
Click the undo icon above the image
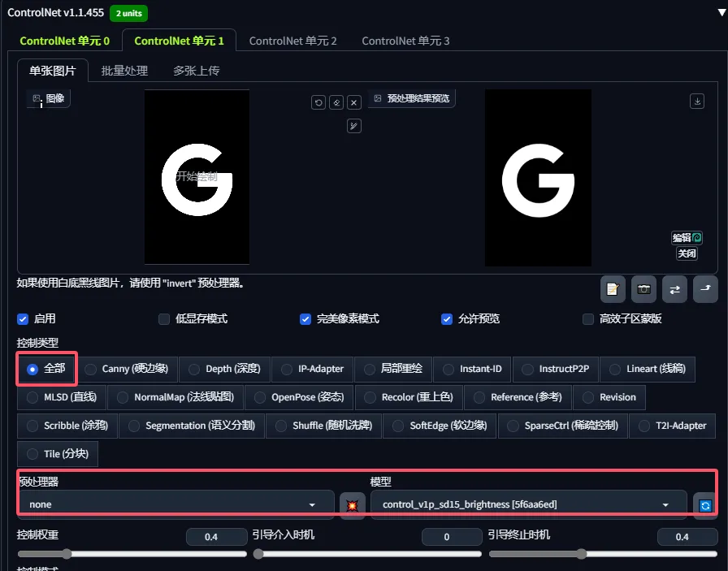[318, 102]
